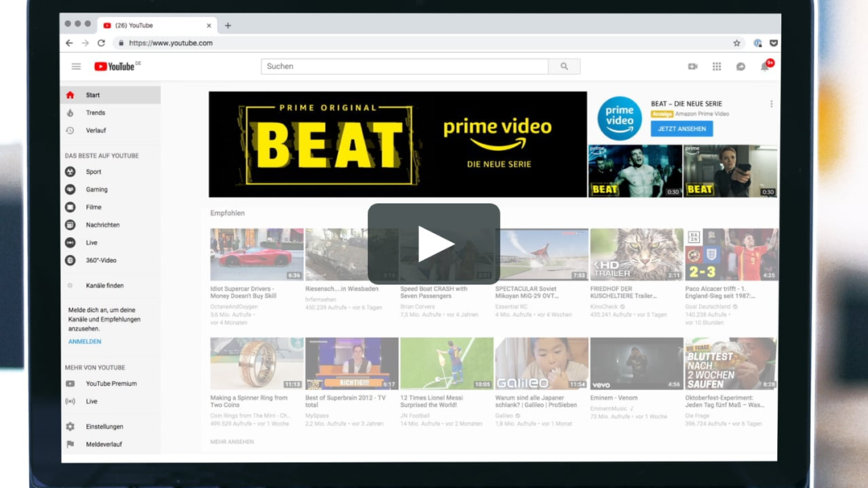
Task: Close the YouTube browser tab
Action: pyautogui.click(x=209, y=25)
